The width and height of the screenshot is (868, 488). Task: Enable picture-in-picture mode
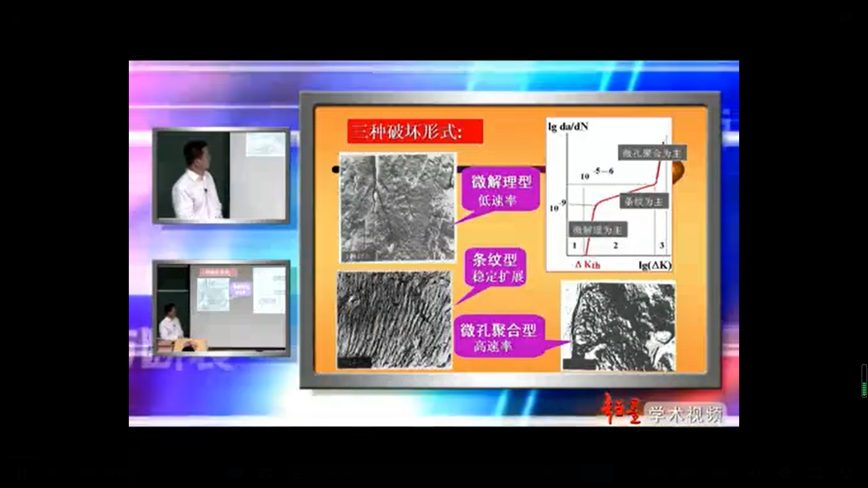tap(815, 473)
